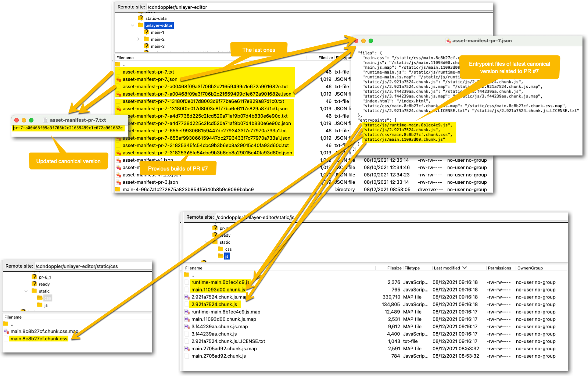Click asset-manifest-pr-7.json file icon
The height and width of the screenshot is (376, 588).
(118, 79)
